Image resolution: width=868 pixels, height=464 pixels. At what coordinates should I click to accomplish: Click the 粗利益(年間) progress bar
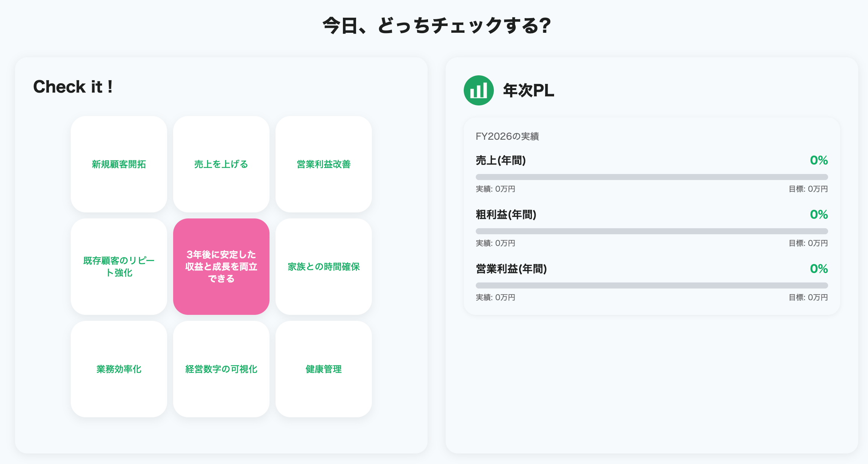(x=652, y=231)
